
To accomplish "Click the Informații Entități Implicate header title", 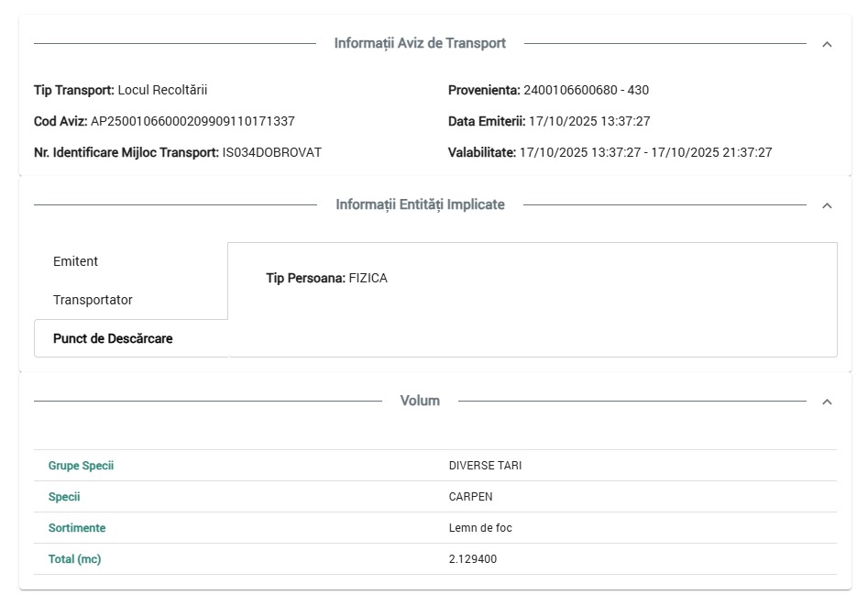I will [420, 204].
